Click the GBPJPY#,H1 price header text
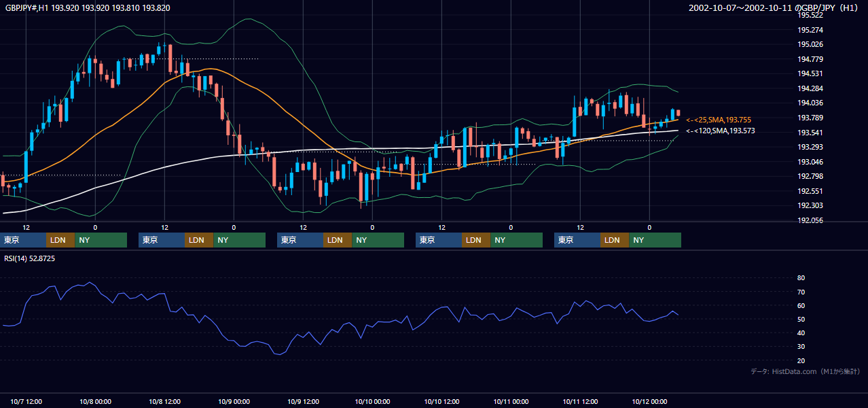The image size is (868, 408). (88, 8)
